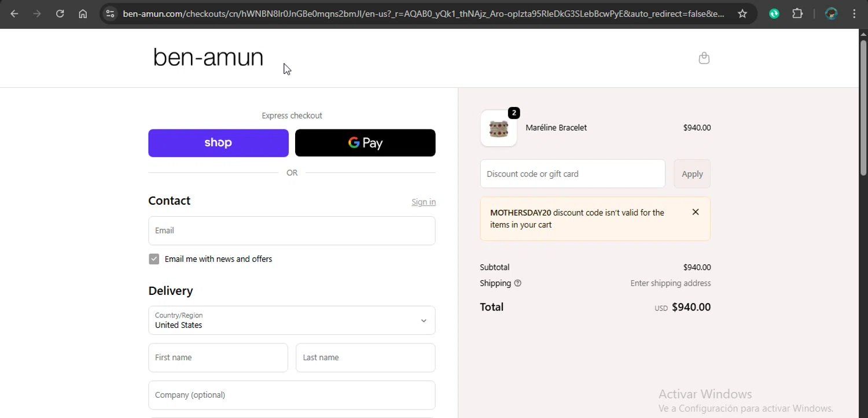Click the browser forward arrow
This screenshot has height=418, width=868.
tap(37, 14)
